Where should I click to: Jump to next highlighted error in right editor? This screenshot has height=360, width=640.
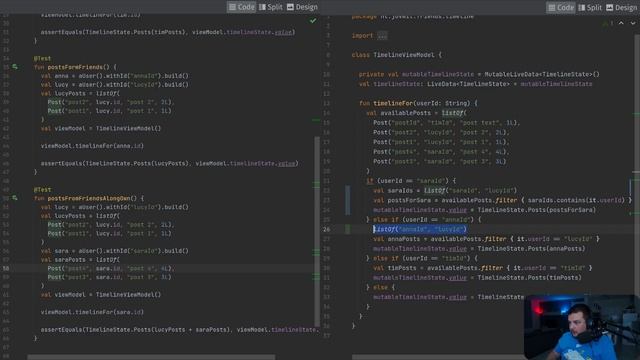point(633,23)
